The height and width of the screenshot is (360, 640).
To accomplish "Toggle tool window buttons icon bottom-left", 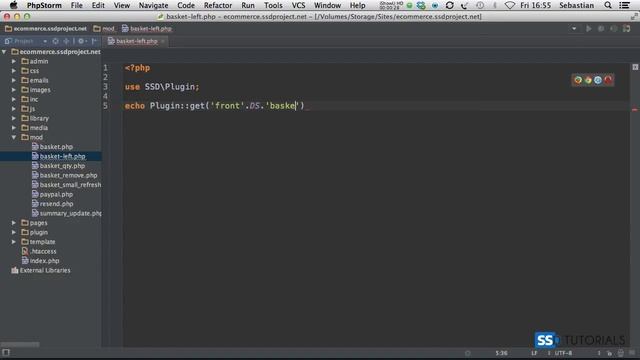I will [6, 353].
